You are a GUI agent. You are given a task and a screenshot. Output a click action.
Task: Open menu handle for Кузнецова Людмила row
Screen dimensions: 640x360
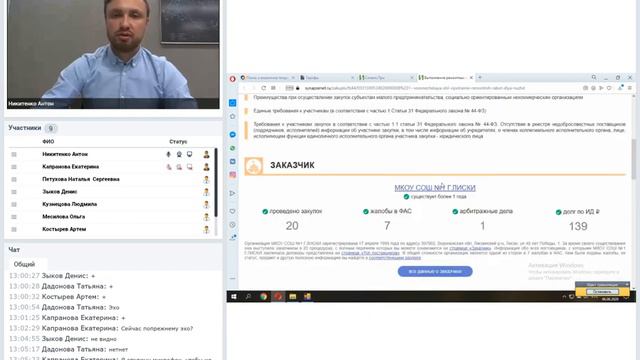pyautogui.click(x=14, y=204)
